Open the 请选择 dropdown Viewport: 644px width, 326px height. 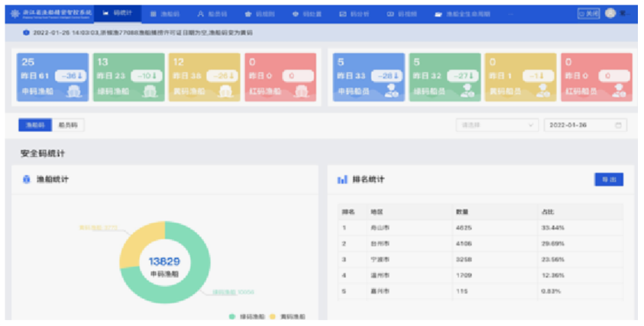[x=497, y=124]
